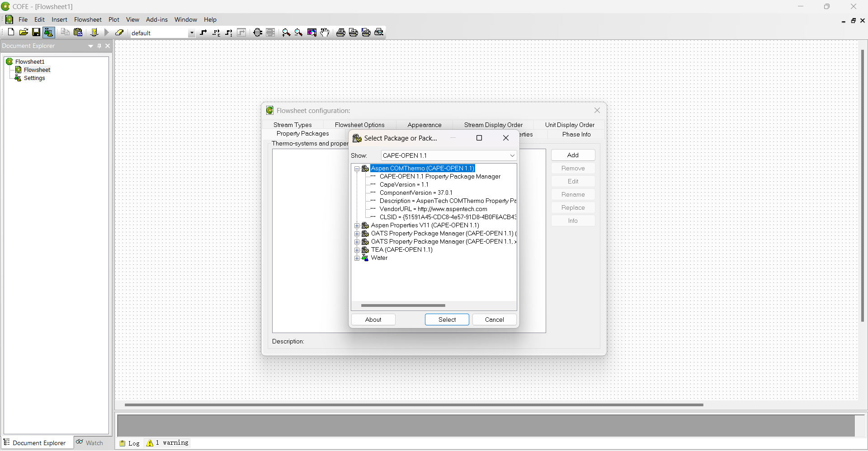Open Document Explorer panel options arrow

(91, 46)
